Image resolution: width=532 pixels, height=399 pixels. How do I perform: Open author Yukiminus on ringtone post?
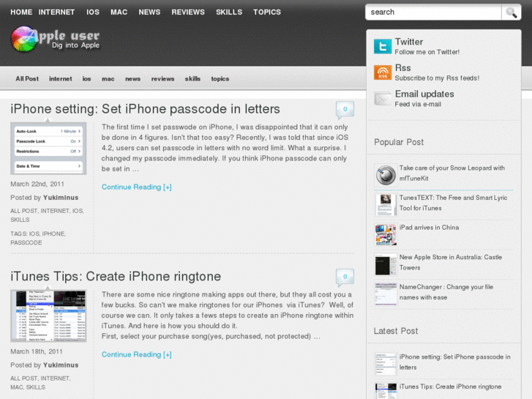coord(61,365)
